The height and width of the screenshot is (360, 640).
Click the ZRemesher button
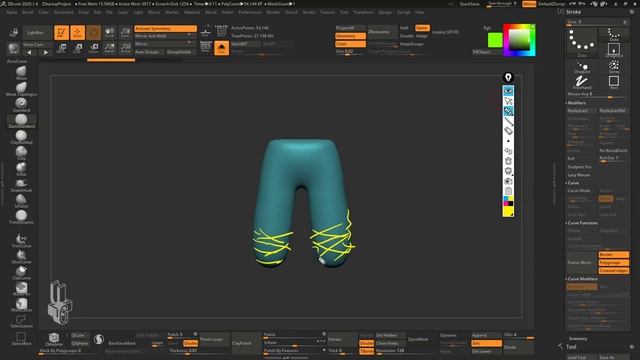click(x=382, y=32)
